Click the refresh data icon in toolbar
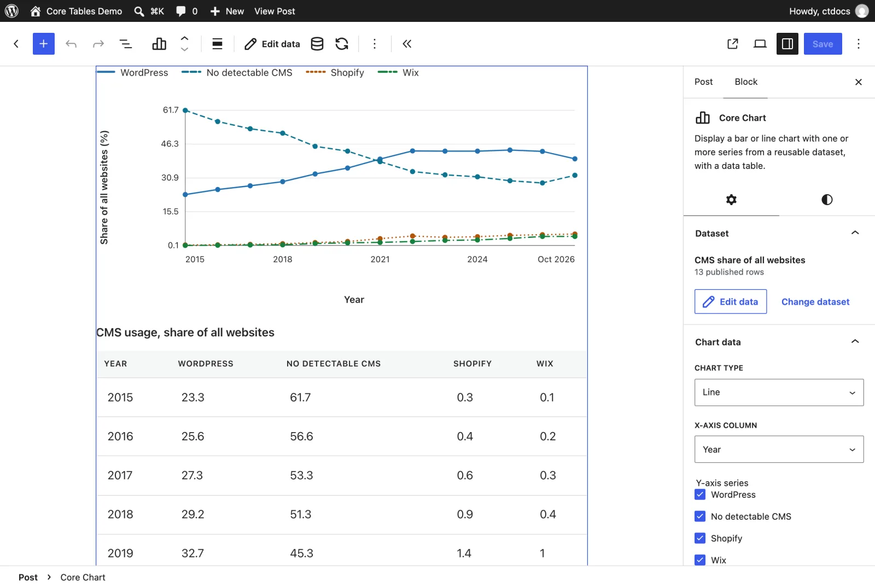875x588 pixels. click(342, 44)
